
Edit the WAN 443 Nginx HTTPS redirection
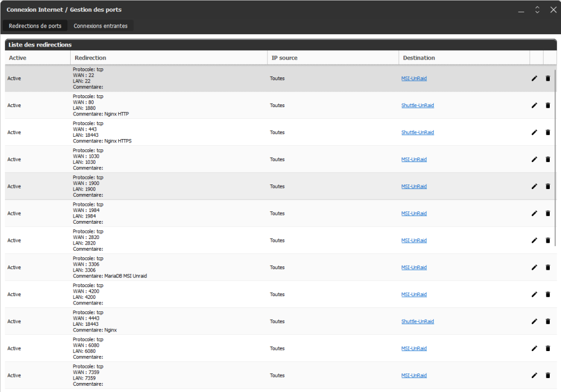[x=534, y=132]
